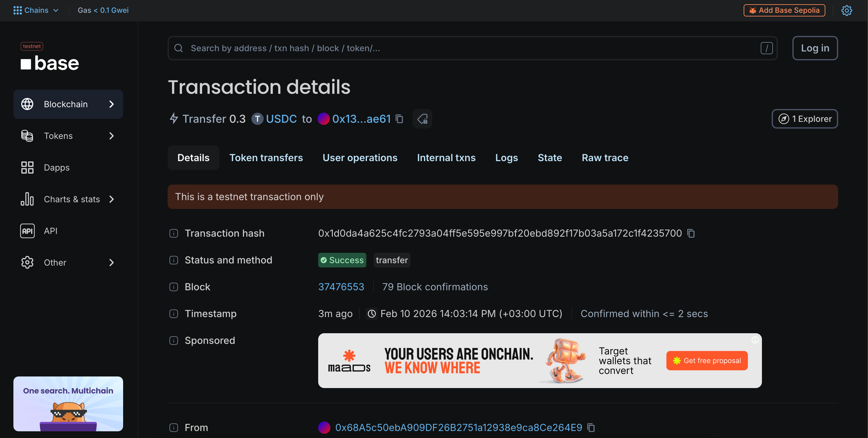Open the Blockchain section in the sidebar
This screenshot has width=868, height=438.
pyautogui.click(x=66, y=104)
